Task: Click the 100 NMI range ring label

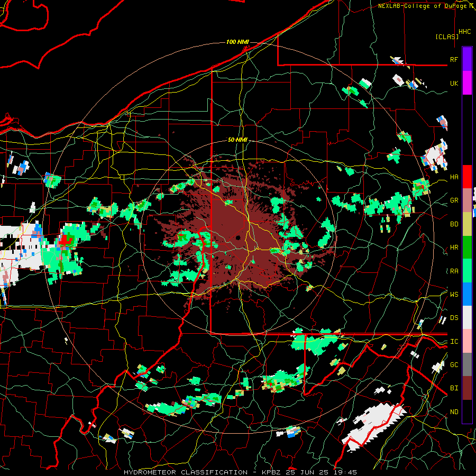Action: click(x=237, y=42)
